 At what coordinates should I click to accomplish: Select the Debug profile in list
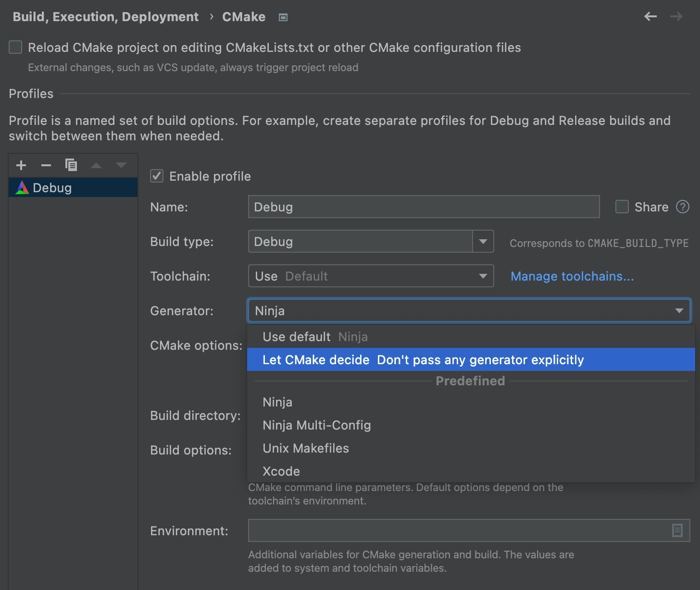[73, 187]
